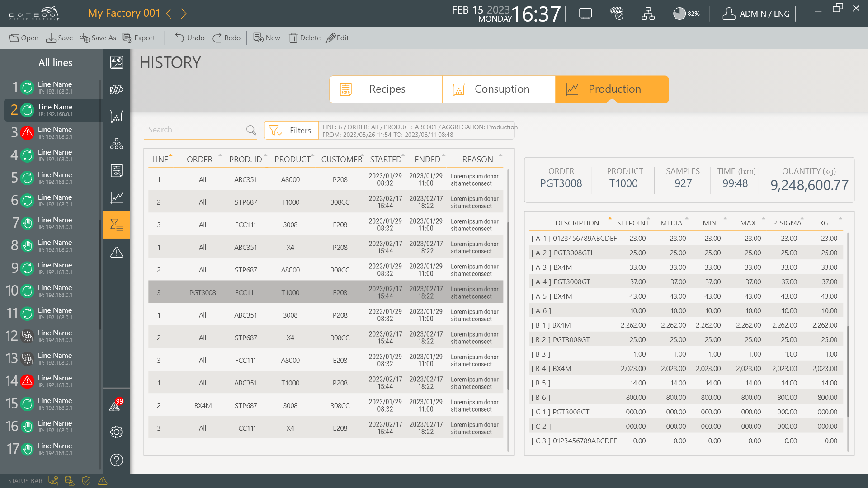Click the trend line chart sidebar icon
Screen dimensions: 868x488
(x=117, y=198)
